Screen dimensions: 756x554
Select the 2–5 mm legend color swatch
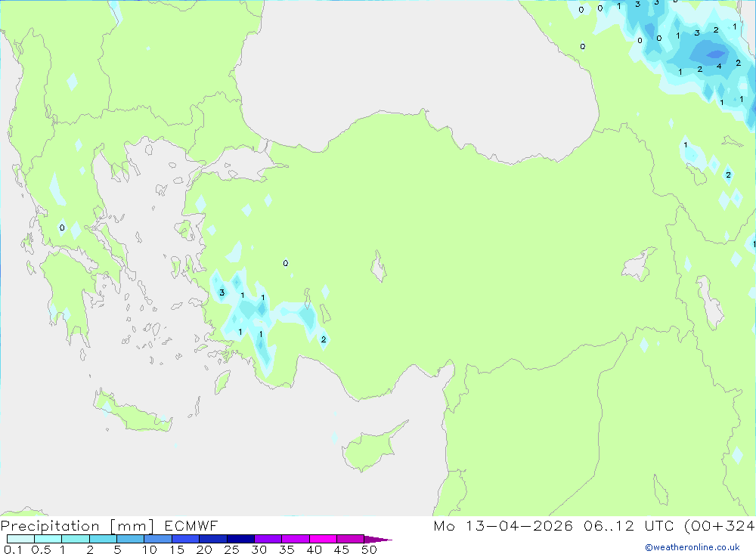point(103,539)
